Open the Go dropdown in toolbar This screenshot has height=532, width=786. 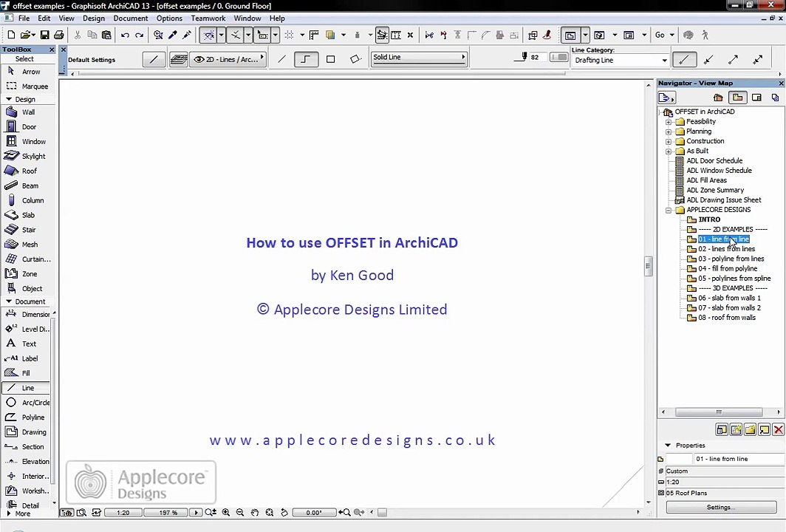point(665,35)
